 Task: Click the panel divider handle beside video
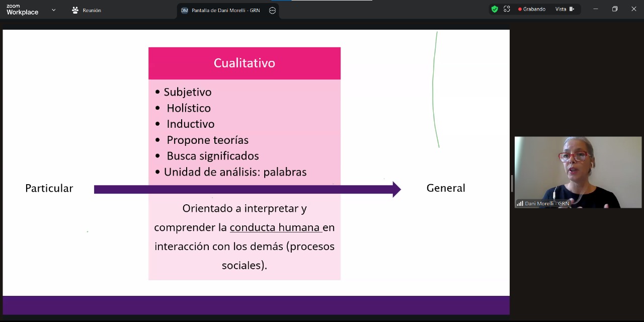[x=512, y=184]
